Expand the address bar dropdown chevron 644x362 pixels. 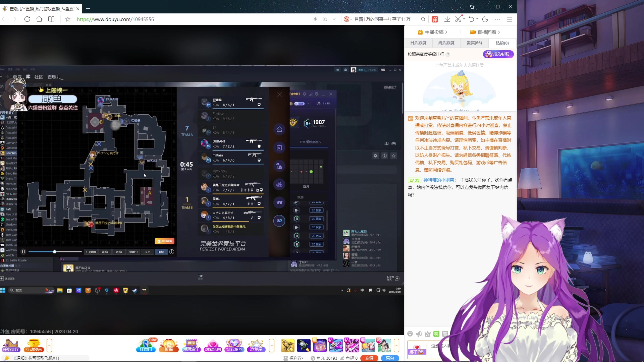pyautogui.click(x=334, y=19)
